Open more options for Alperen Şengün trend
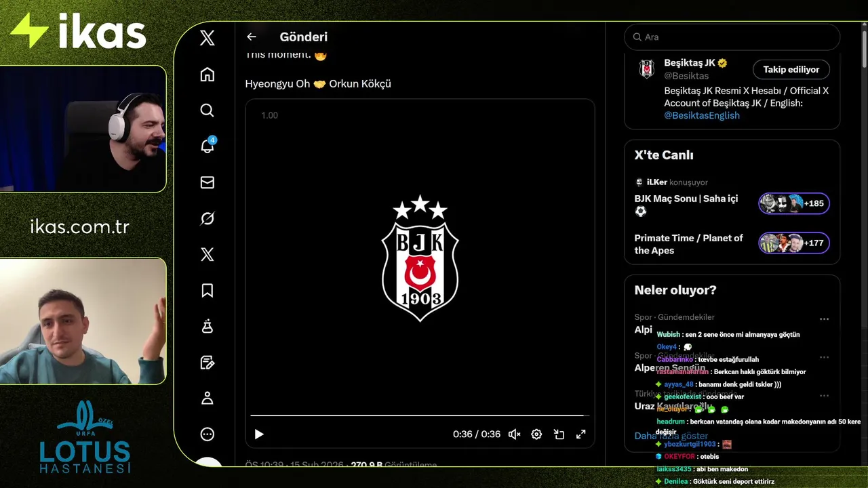Screen dimensions: 868x488 tap(824, 357)
